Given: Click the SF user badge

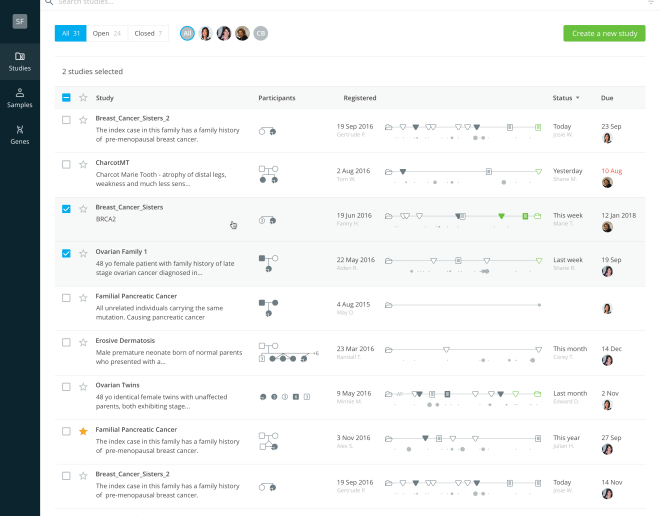Looking at the screenshot, I should coord(20,21).
